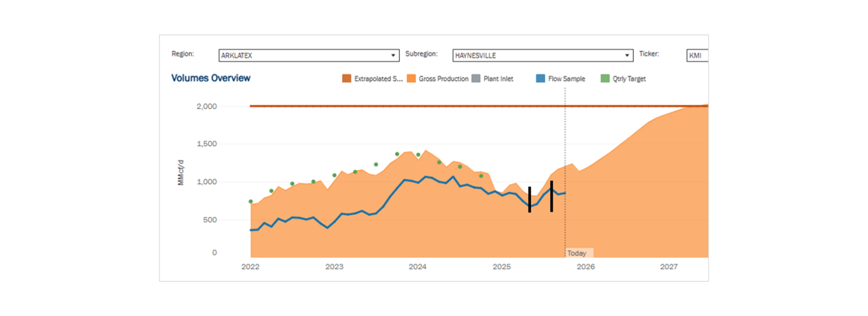Viewport: 868px width, 316px height.
Task: Click the truncated Extrapolated S... legend label
Action: point(378,79)
